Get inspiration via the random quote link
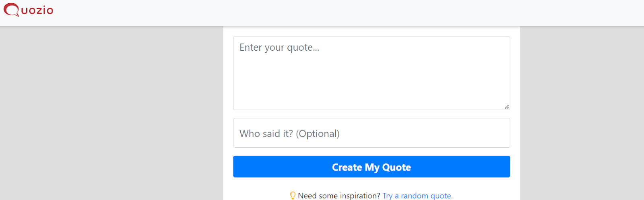Viewport: 644px width, 200px height. point(417,196)
